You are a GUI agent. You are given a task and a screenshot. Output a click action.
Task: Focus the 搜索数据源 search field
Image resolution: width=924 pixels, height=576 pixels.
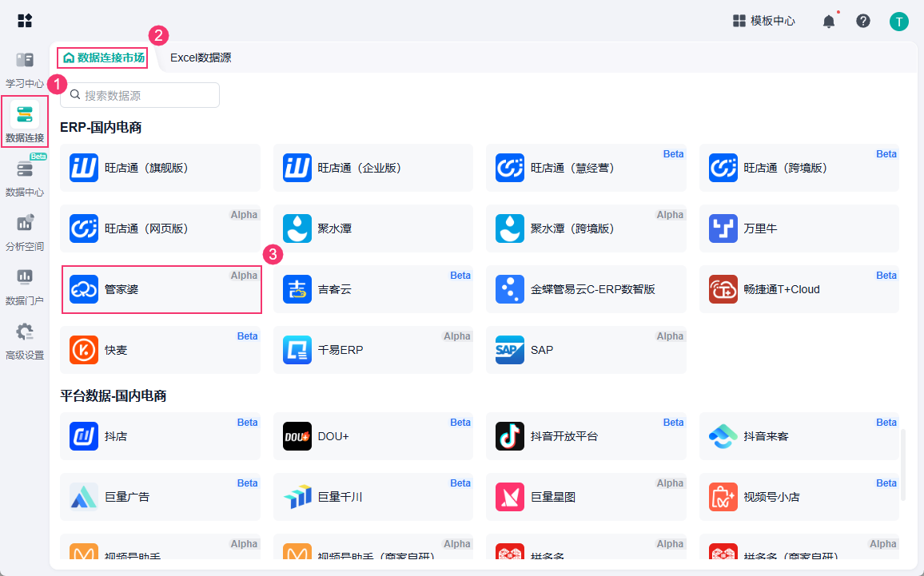click(140, 95)
